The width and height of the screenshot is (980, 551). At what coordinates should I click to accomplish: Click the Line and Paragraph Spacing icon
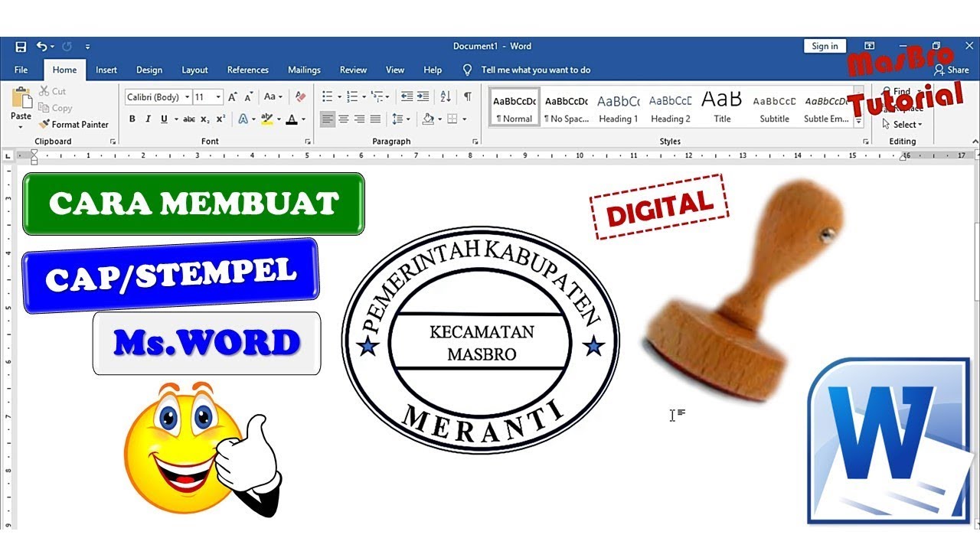(397, 119)
